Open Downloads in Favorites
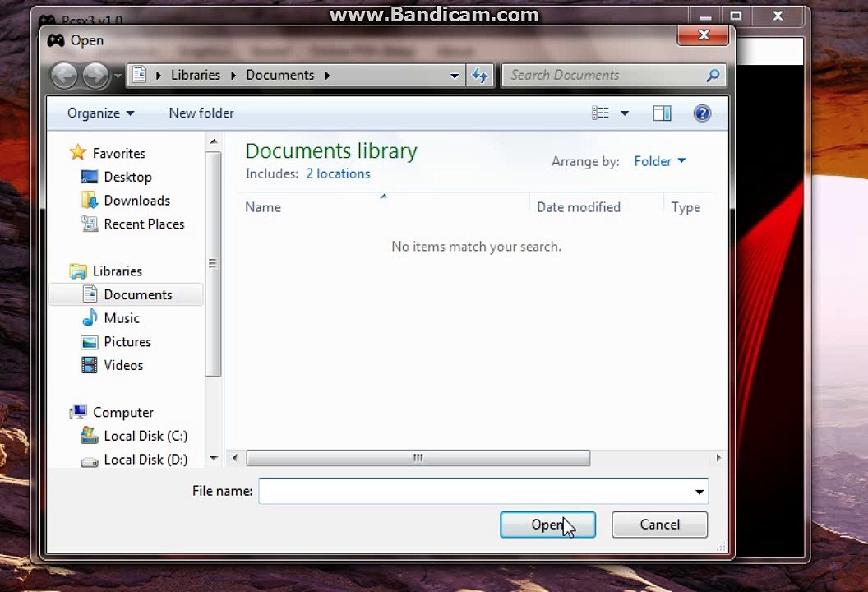868x592 pixels. tap(136, 201)
